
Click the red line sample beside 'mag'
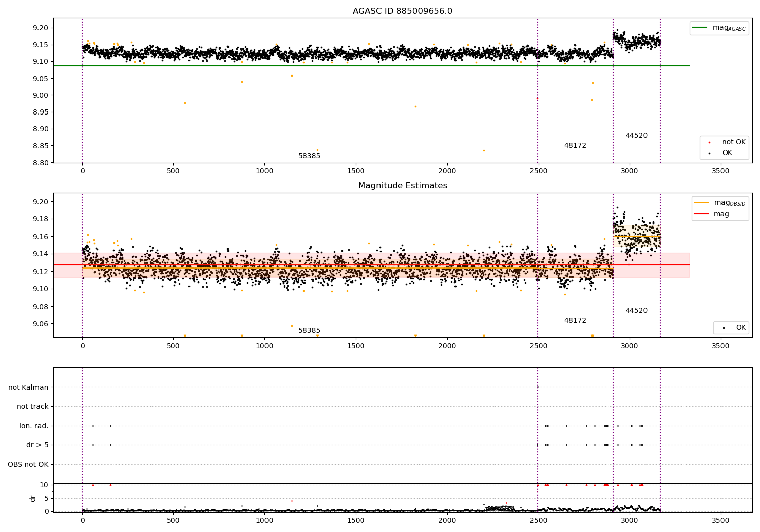tap(701, 214)
